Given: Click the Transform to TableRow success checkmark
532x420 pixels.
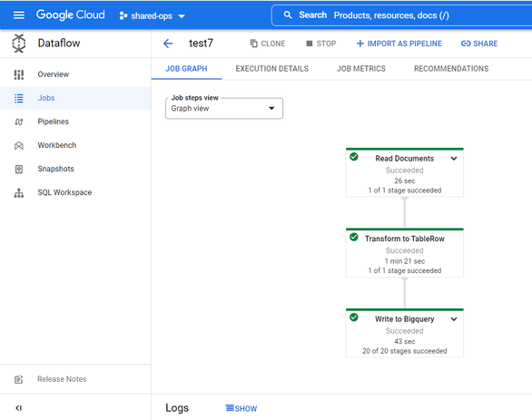Looking at the screenshot, I should click(354, 237).
